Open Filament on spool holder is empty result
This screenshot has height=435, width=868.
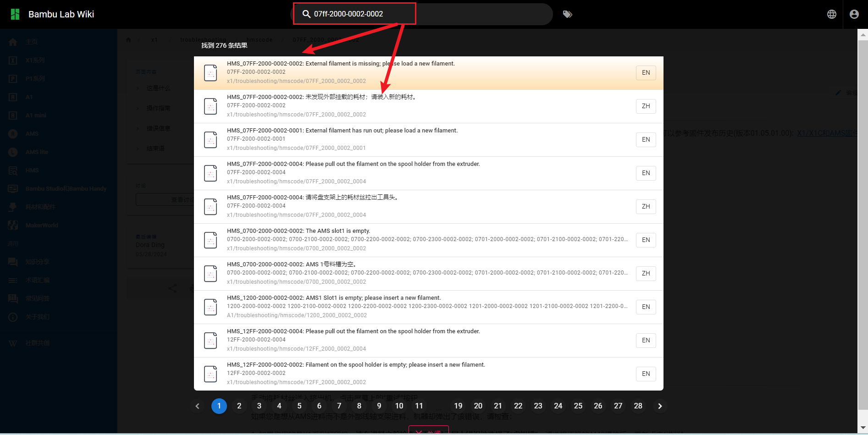click(429, 374)
